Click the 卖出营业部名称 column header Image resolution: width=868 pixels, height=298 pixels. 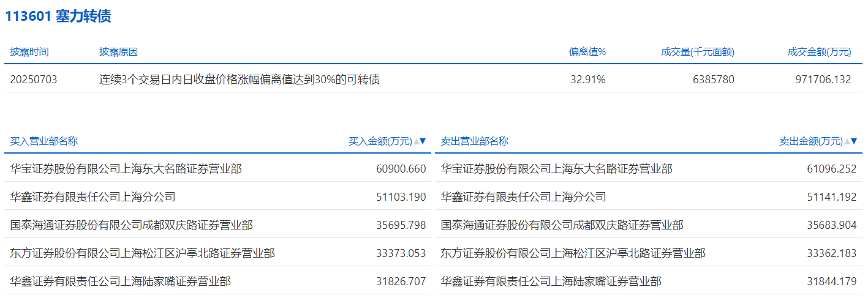click(x=475, y=141)
